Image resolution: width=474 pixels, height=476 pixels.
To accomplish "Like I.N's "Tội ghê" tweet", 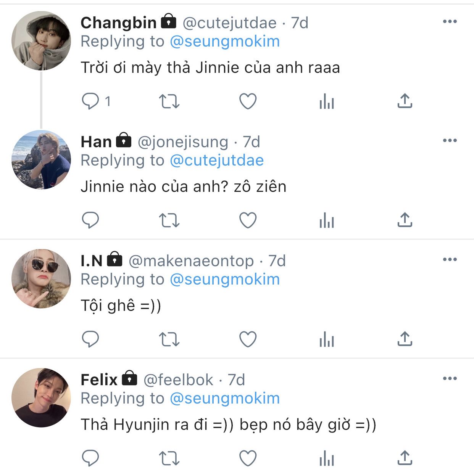I will point(248,339).
